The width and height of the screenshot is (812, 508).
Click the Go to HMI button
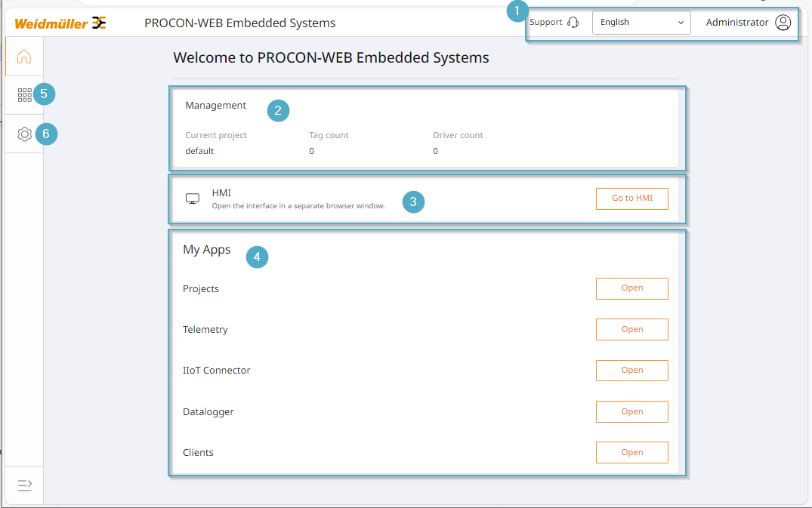[631, 199]
